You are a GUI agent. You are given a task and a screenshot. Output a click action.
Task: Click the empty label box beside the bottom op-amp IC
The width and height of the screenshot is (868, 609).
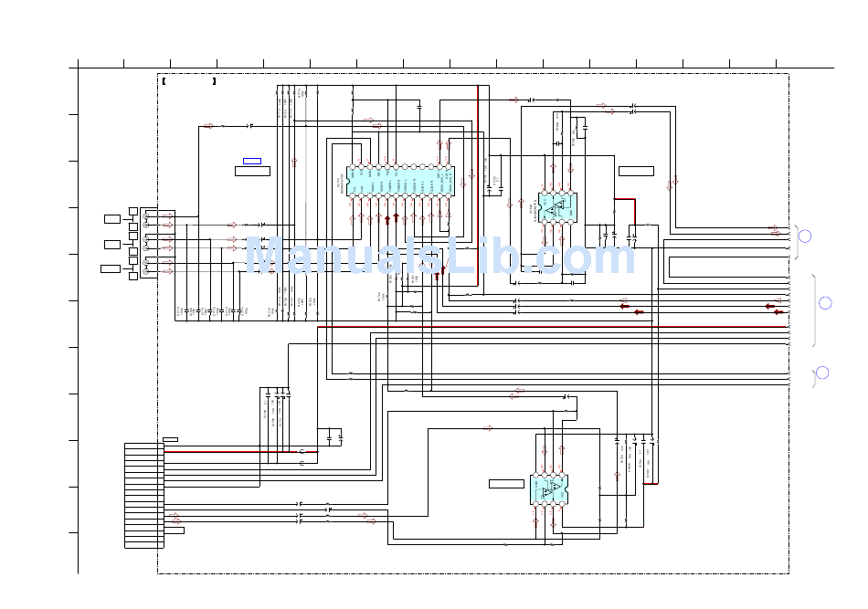pos(506,484)
